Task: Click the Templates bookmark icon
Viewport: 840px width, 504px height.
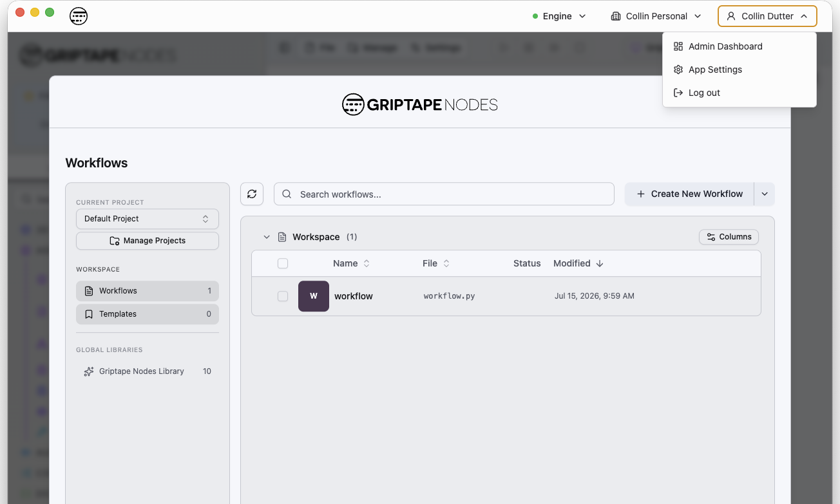Action: pyautogui.click(x=89, y=314)
